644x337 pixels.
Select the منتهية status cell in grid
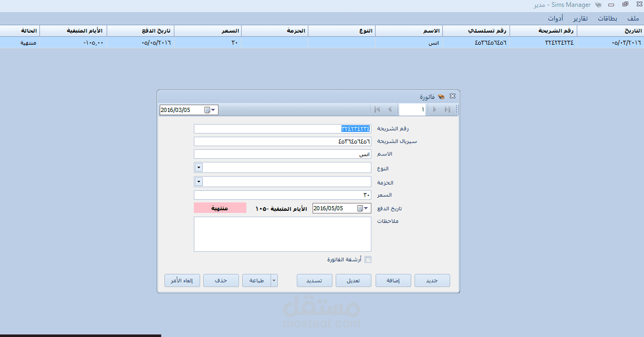(x=20, y=43)
